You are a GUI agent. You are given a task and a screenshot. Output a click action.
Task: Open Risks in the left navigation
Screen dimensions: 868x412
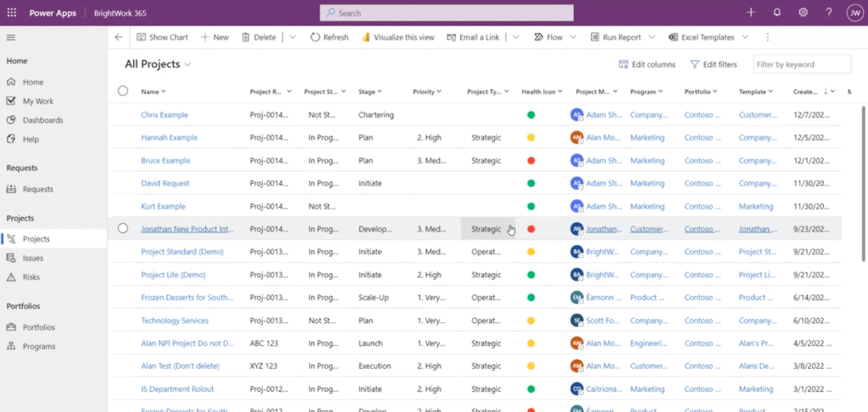point(31,277)
